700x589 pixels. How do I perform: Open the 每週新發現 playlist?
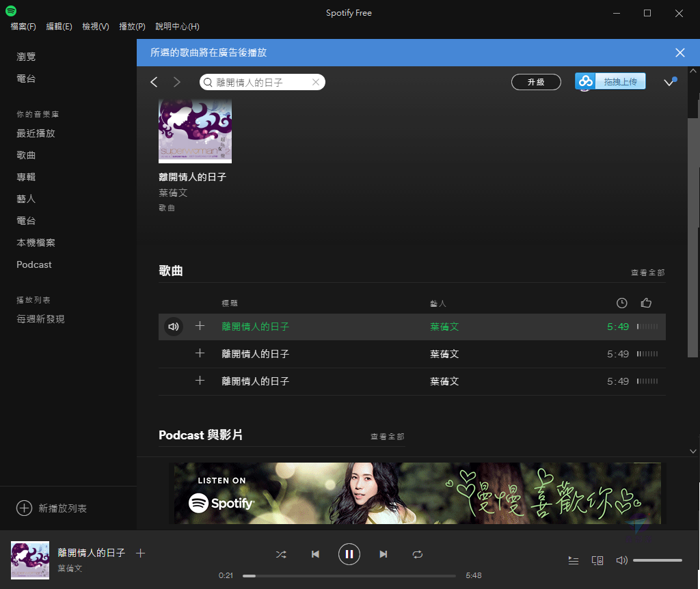click(x=40, y=319)
